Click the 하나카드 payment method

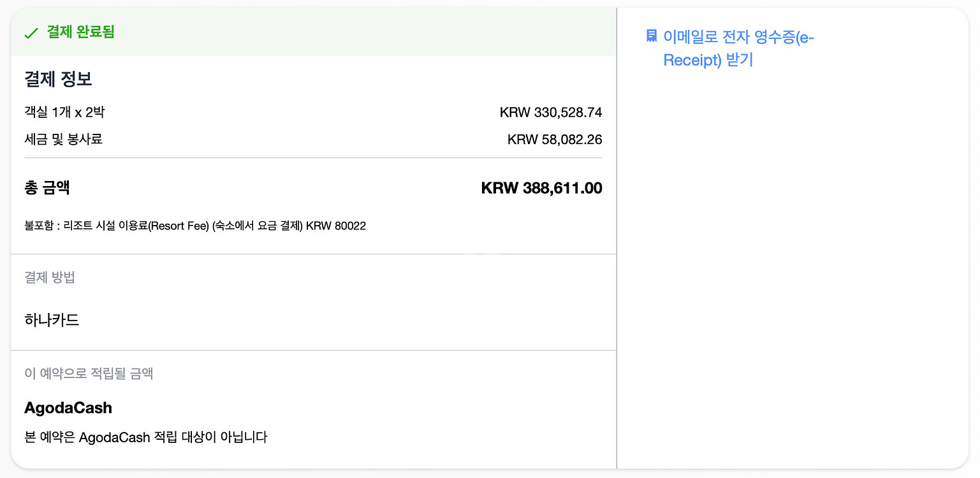[x=52, y=320]
